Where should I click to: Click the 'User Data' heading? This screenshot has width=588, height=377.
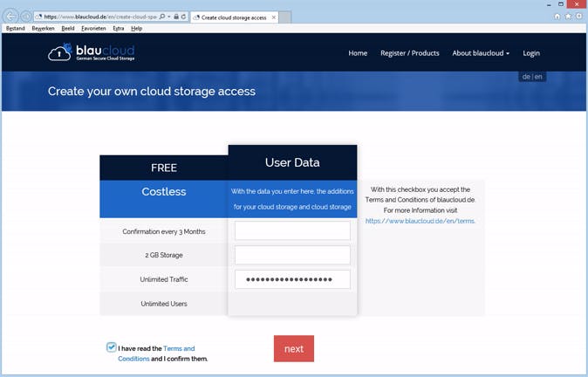292,162
